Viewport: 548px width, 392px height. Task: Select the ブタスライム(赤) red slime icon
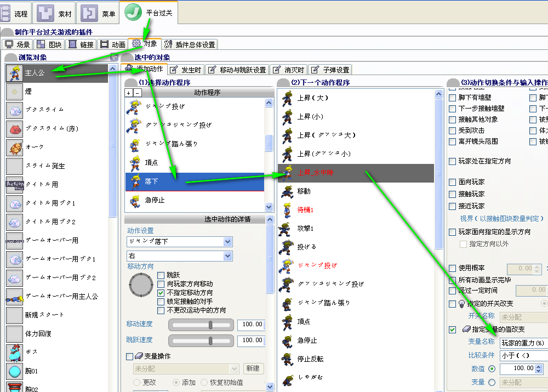point(14,129)
